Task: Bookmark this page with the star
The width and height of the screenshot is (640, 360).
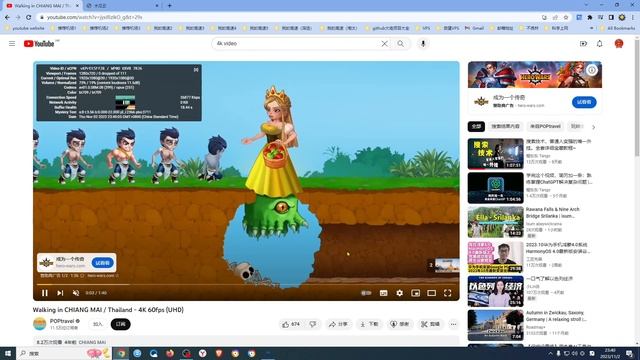Action: pyautogui.click(x=566, y=17)
